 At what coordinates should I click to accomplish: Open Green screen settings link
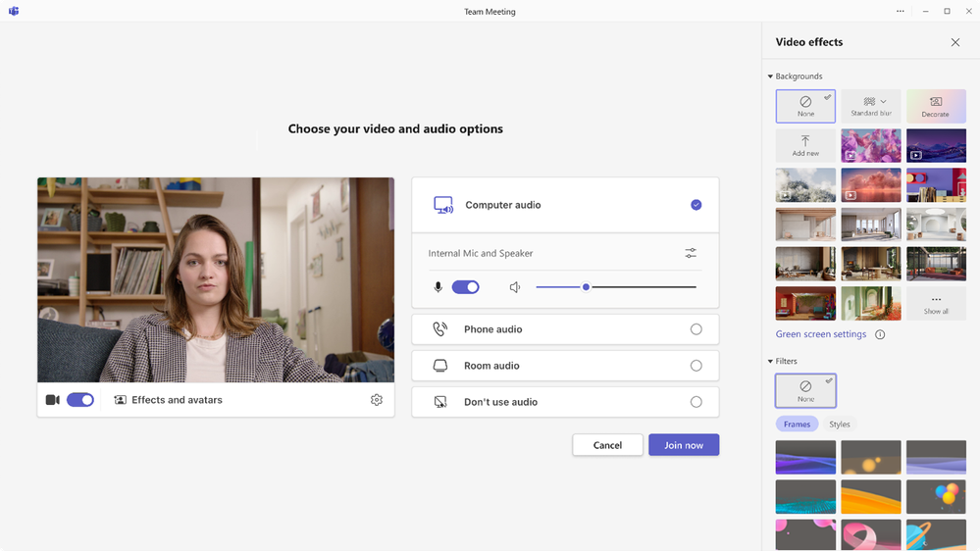821,334
